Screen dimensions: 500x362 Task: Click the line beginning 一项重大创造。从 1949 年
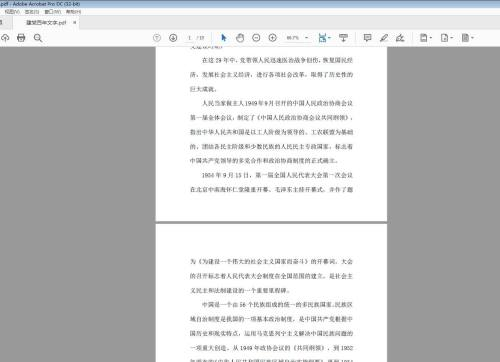(x=271, y=348)
